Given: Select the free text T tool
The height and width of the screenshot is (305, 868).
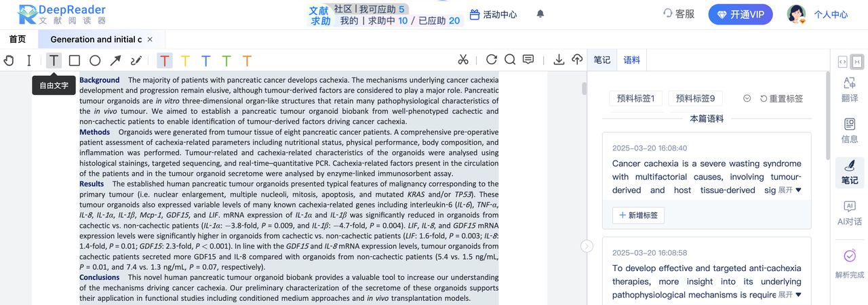Looking at the screenshot, I should click(x=54, y=60).
